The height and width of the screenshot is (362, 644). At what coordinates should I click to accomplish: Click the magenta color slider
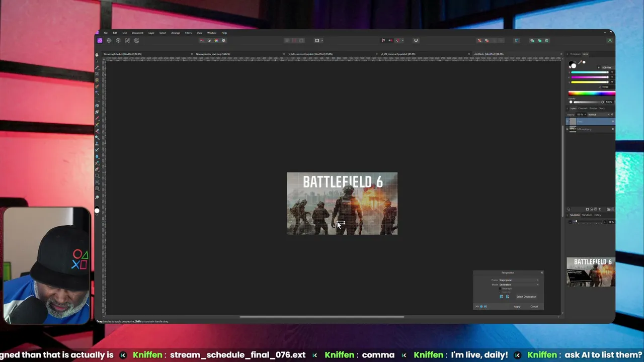pyautogui.click(x=589, y=77)
